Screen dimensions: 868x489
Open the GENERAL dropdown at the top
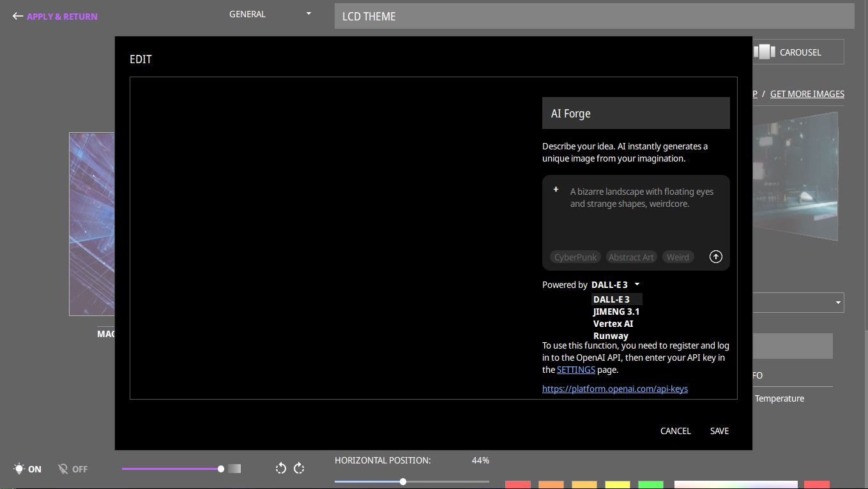(x=270, y=14)
